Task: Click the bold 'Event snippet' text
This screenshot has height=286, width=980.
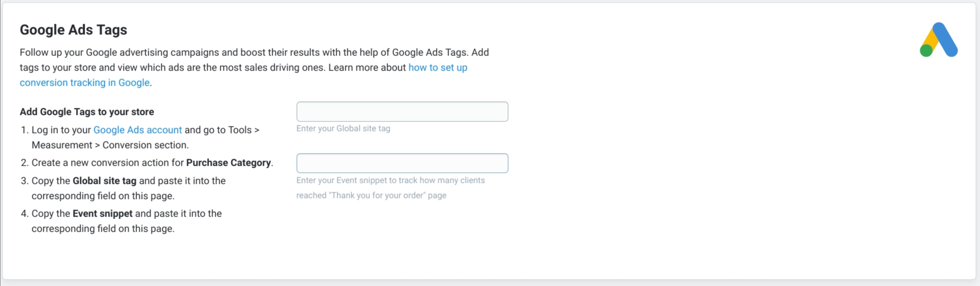Action: [x=102, y=213]
